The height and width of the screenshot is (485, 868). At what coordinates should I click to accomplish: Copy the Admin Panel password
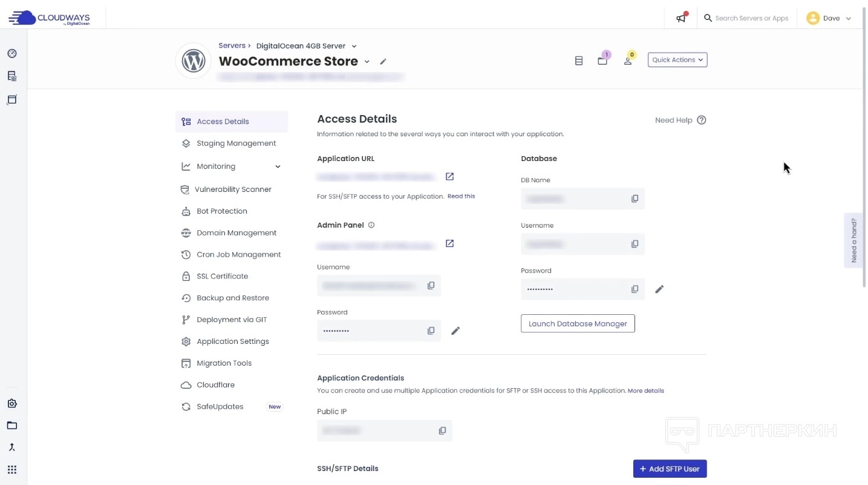click(431, 331)
